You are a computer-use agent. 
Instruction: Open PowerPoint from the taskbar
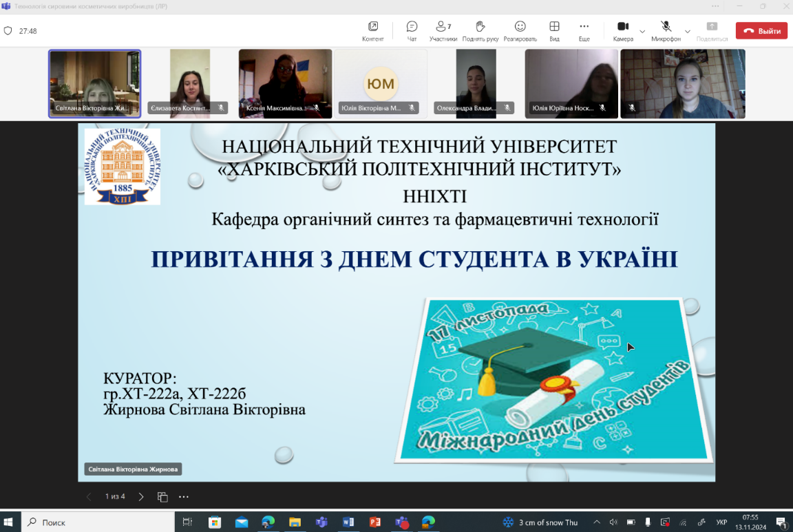375,522
